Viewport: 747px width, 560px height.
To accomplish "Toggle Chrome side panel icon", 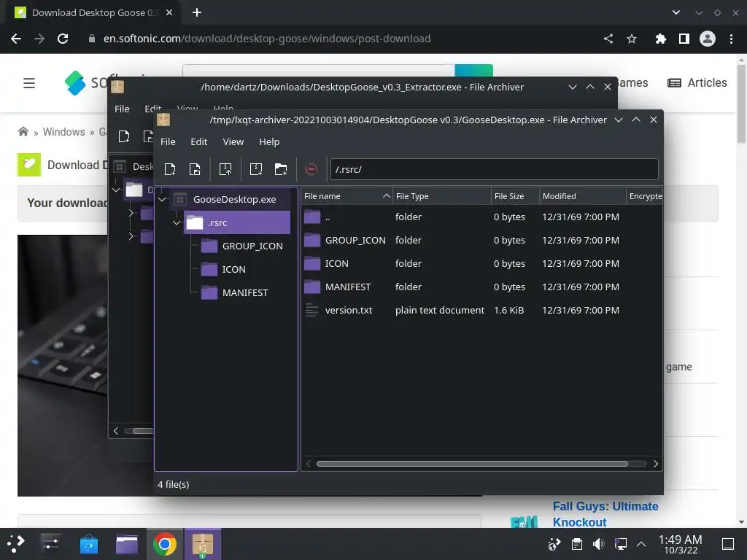I will pyautogui.click(x=684, y=39).
